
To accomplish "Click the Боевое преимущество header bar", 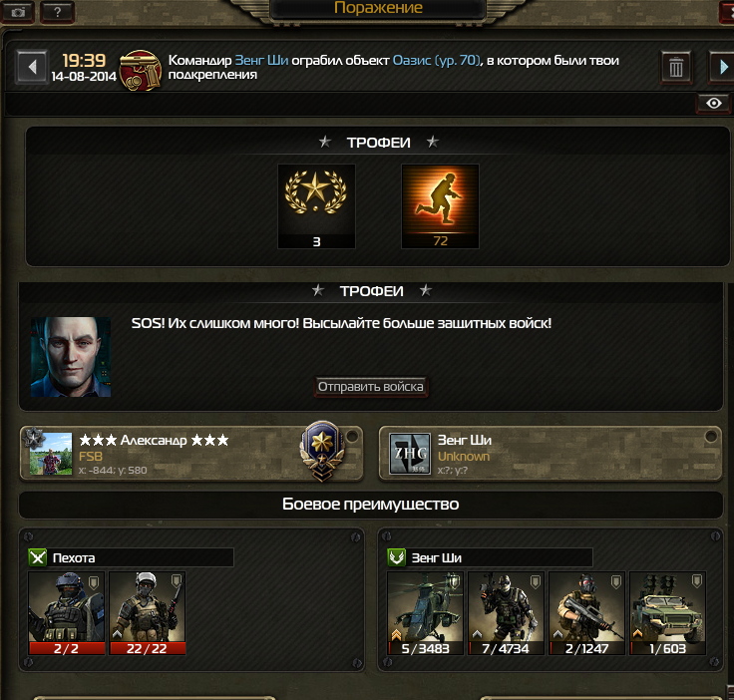I will click(371, 505).
